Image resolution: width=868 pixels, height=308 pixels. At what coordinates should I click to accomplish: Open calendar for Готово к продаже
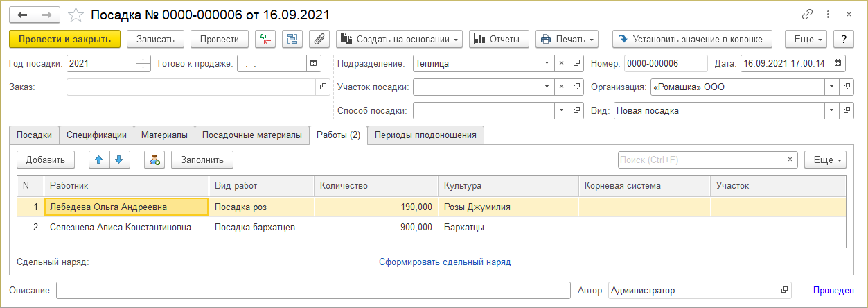pyautogui.click(x=315, y=64)
